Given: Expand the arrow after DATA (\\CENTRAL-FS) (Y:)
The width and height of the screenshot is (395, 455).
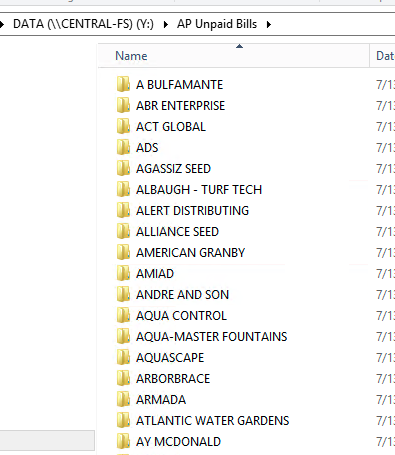Looking at the screenshot, I should click(x=165, y=24).
